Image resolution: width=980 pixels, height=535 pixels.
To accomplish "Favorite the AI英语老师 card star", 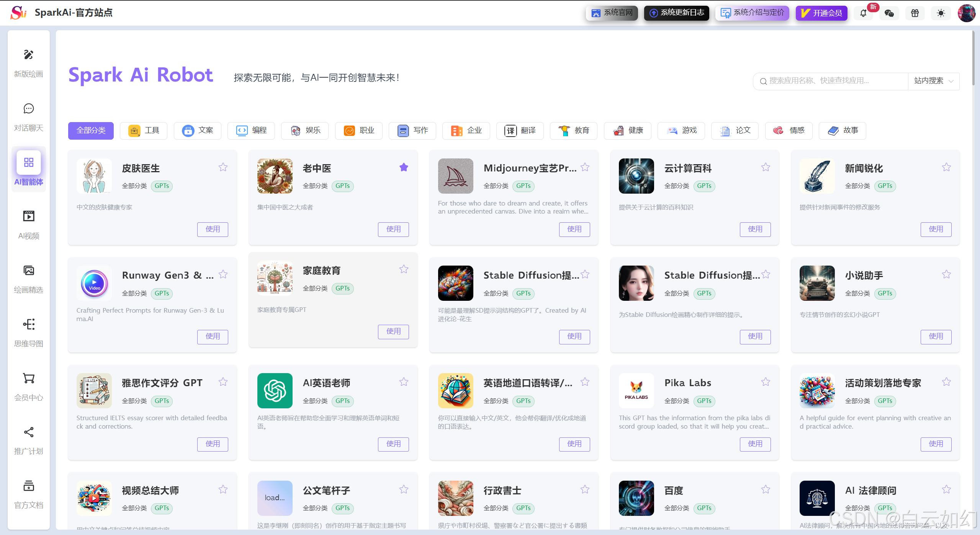I will click(404, 382).
